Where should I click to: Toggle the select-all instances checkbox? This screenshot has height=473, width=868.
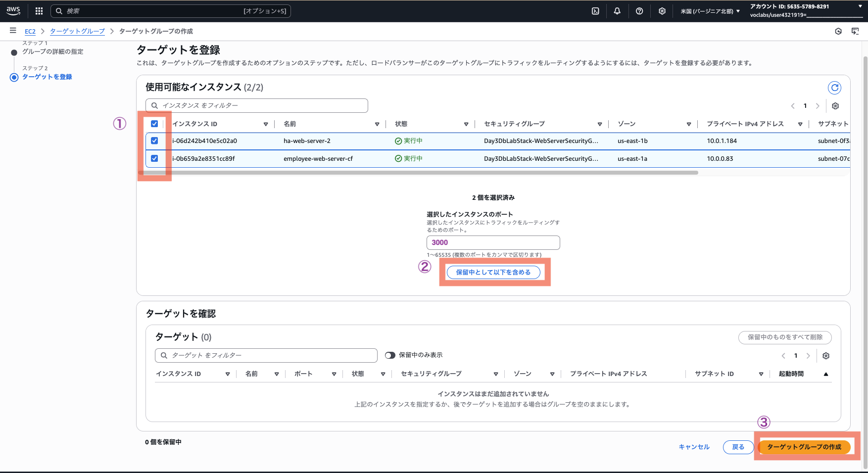click(154, 124)
